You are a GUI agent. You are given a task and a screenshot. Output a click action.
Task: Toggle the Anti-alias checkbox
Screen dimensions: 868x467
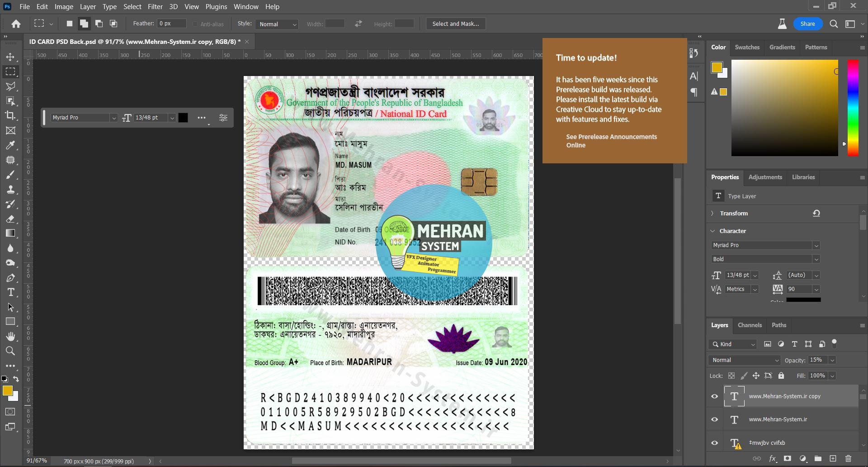click(x=195, y=24)
